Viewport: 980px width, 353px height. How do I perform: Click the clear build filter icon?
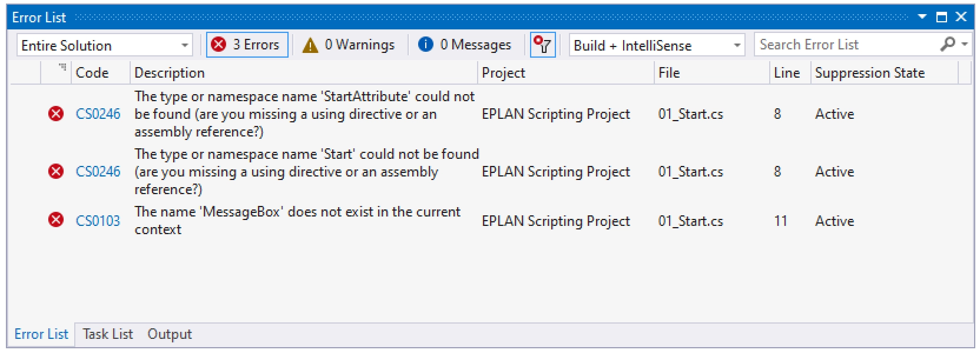[x=542, y=45]
